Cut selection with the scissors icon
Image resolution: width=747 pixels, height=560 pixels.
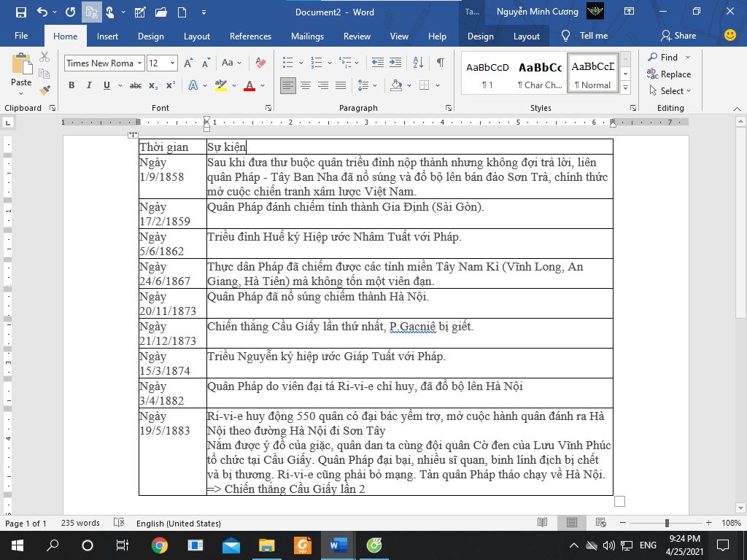[x=44, y=57]
